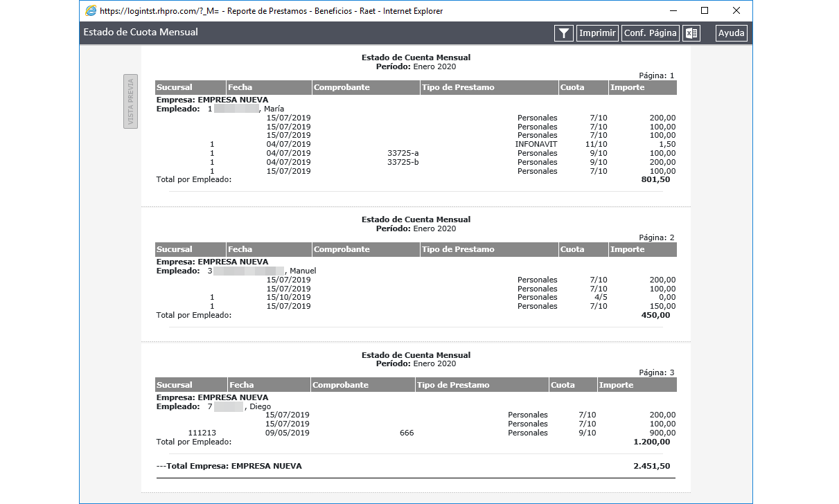
Task: Click Comprobante column header on page 1
Action: click(x=366, y=88)
